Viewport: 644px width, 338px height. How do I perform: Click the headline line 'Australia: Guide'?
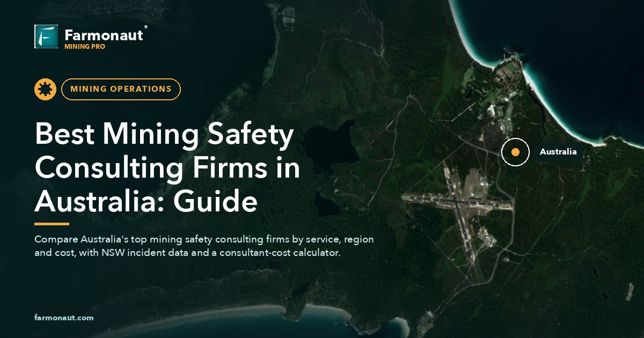146,202
